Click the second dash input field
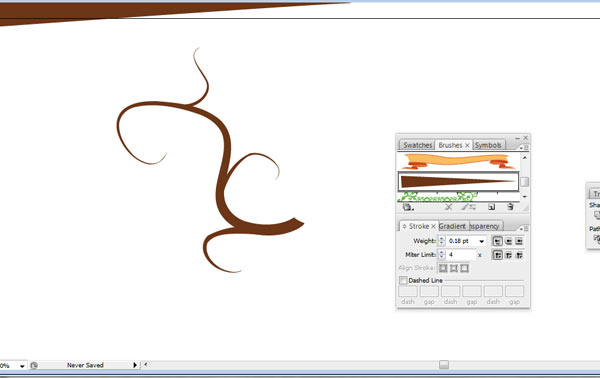This screenshot has width=600, height=378. 450,291
